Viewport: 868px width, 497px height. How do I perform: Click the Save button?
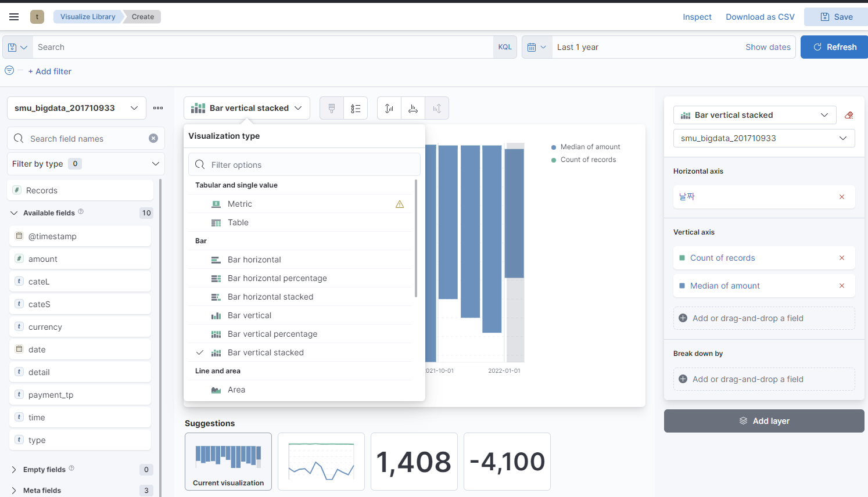[x=836, y=17]
